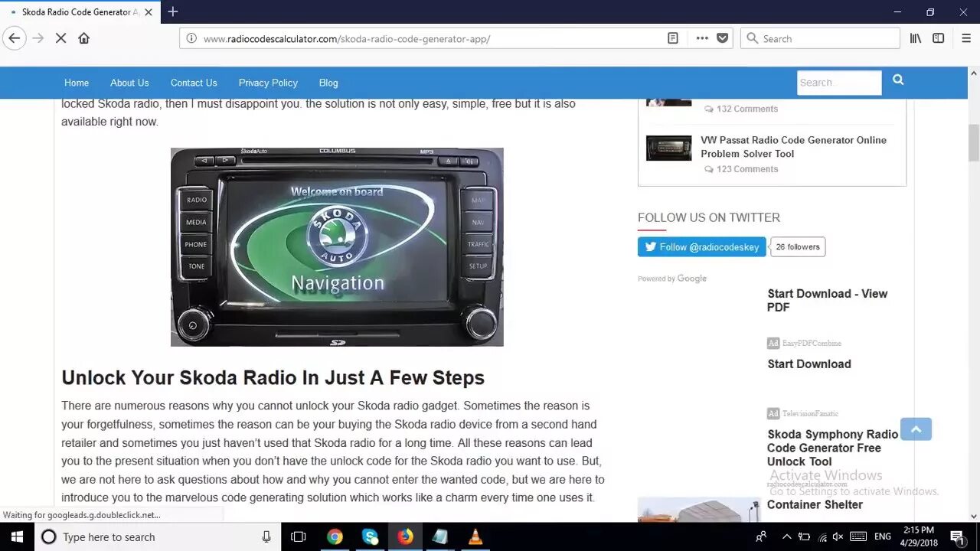980x551 pixels.
Task: Open a new tab with plus button
Action: point(173,11)
